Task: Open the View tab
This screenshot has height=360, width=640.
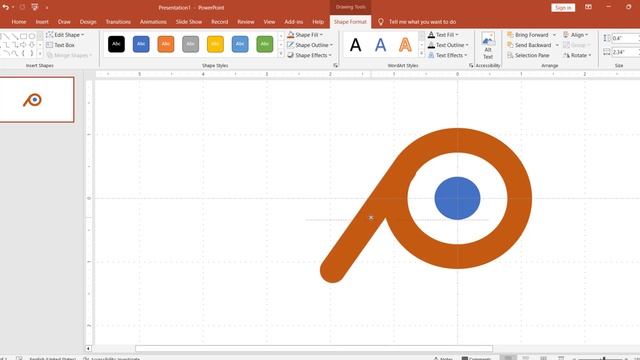Action: 269,22
